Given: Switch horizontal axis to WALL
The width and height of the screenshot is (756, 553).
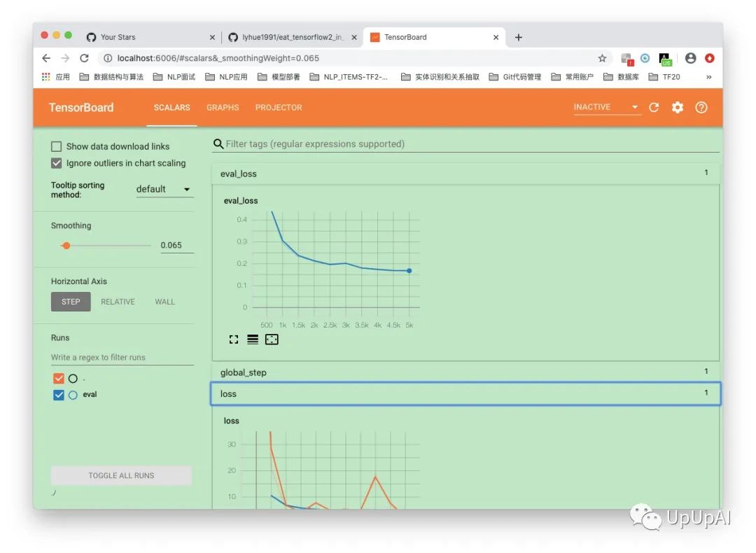Looking at the screenshot, I should pos(165,302).
